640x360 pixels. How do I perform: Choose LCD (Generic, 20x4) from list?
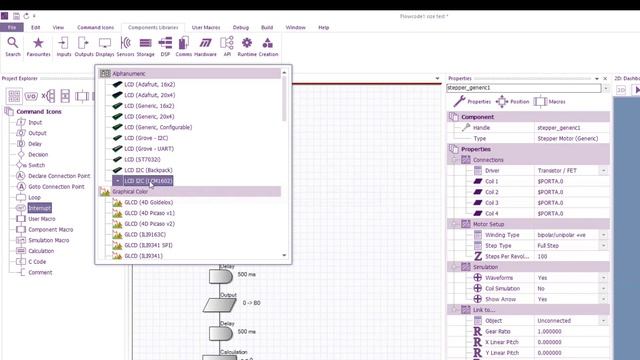[x=149, y=116]
